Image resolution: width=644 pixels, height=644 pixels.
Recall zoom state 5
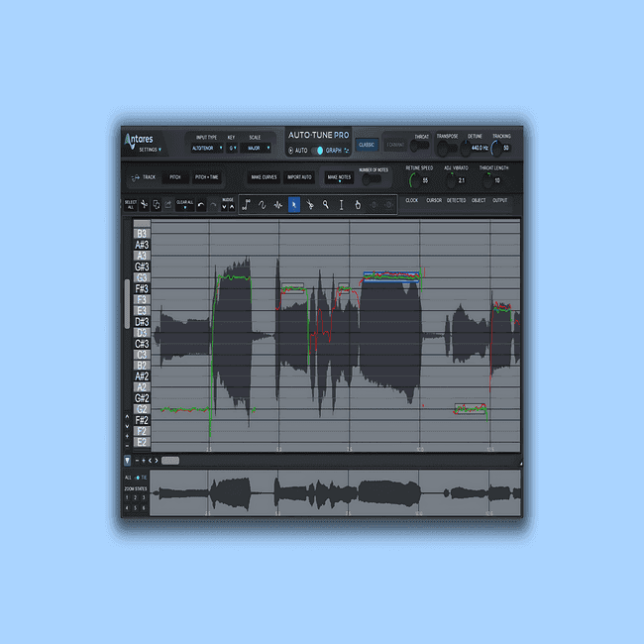[x=135, y=508]
